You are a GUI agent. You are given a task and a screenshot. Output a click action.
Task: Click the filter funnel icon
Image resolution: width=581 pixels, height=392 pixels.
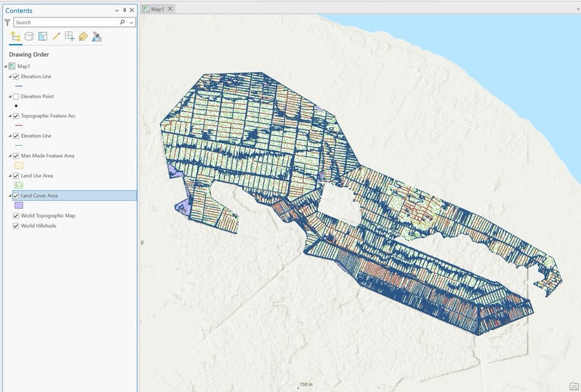click(8, 22)
